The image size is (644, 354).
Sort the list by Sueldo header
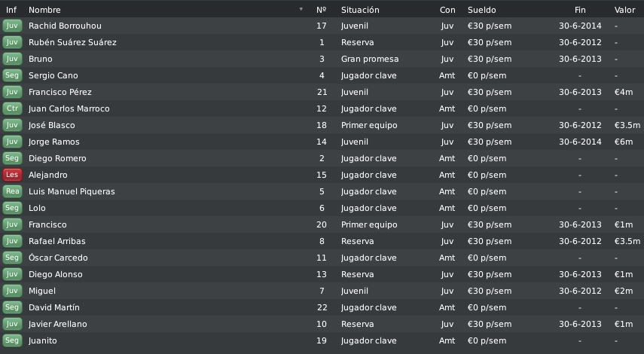coord(481,10)
